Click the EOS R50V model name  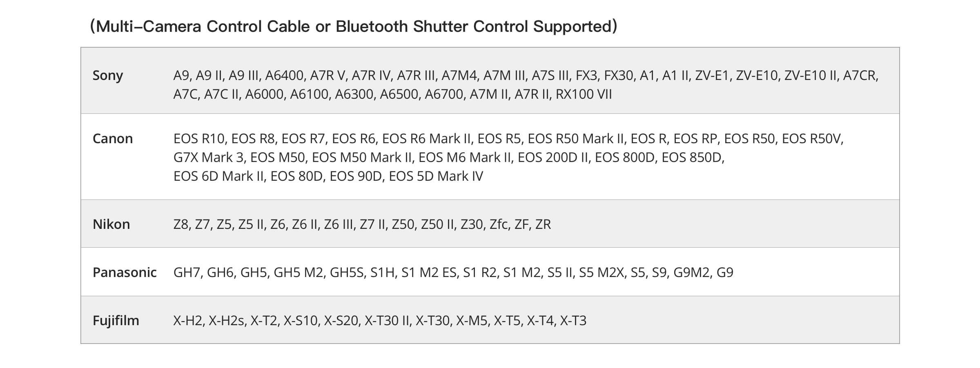812,139
